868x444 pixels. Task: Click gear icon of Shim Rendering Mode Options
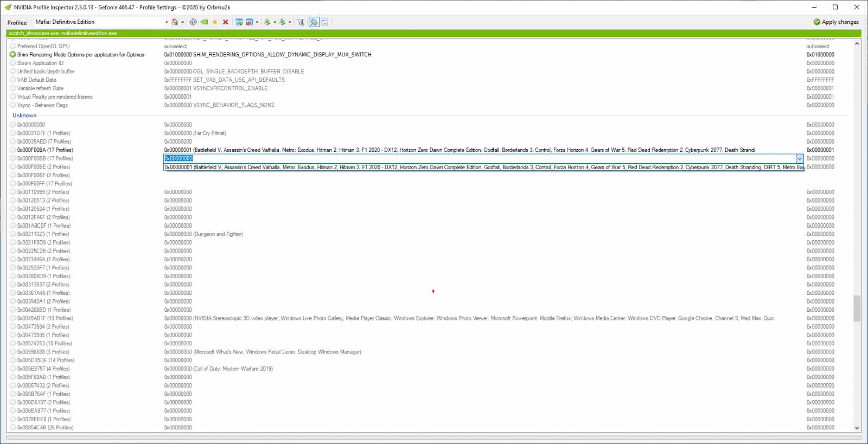12,55
